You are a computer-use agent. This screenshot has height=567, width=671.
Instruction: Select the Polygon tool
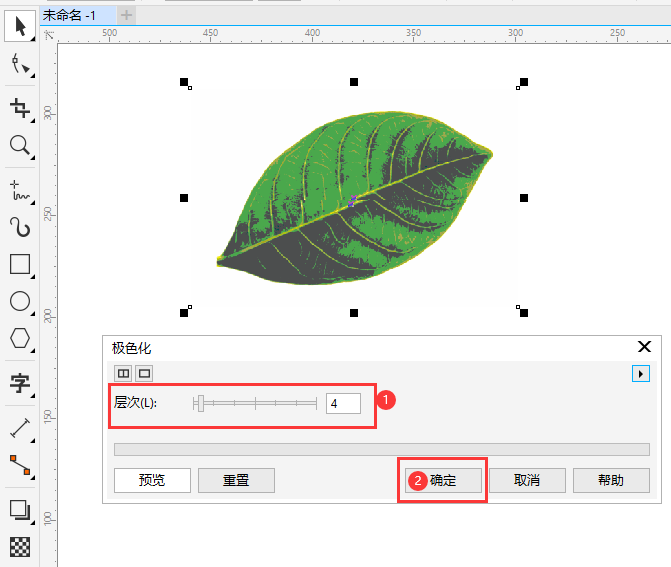point(20,338)
